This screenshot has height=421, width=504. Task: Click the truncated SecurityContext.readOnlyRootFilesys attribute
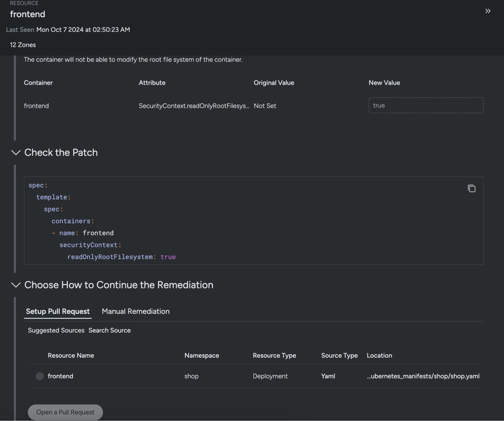194,106
